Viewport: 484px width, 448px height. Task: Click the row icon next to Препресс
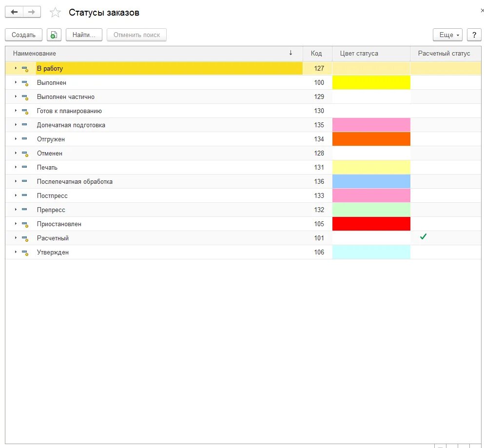[24, 210]
